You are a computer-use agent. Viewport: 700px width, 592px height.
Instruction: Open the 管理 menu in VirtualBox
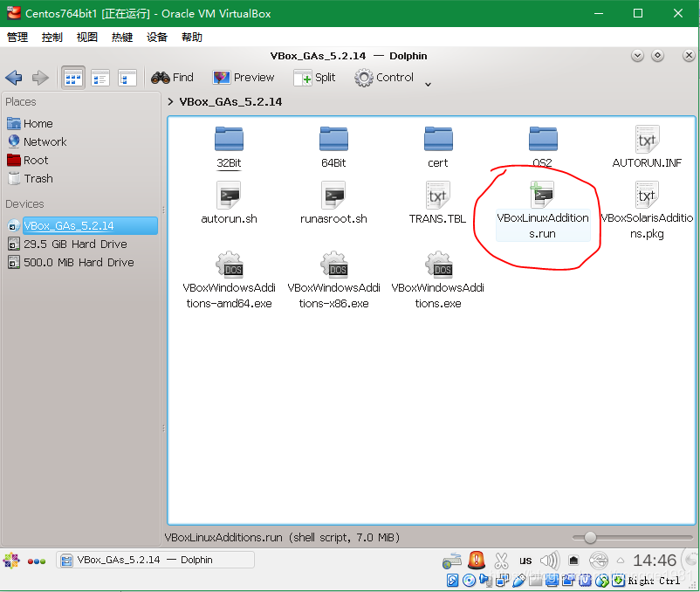tap(17, 37)
